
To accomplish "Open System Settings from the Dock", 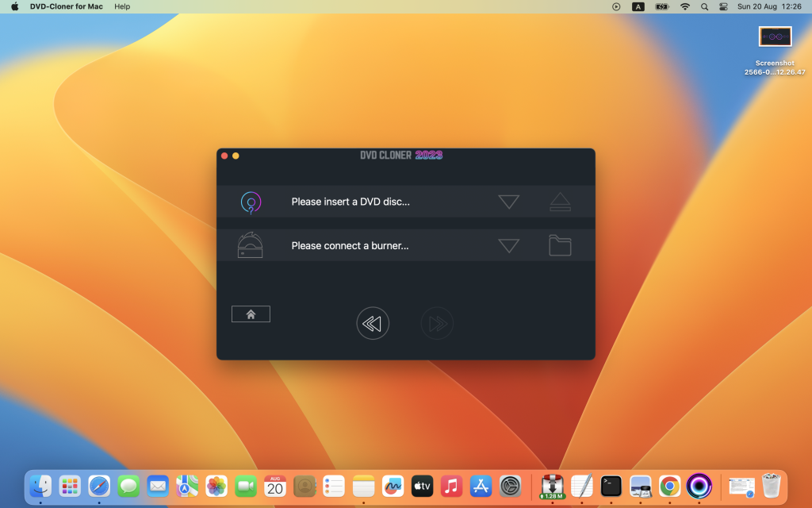I will (x=510, y=487).
